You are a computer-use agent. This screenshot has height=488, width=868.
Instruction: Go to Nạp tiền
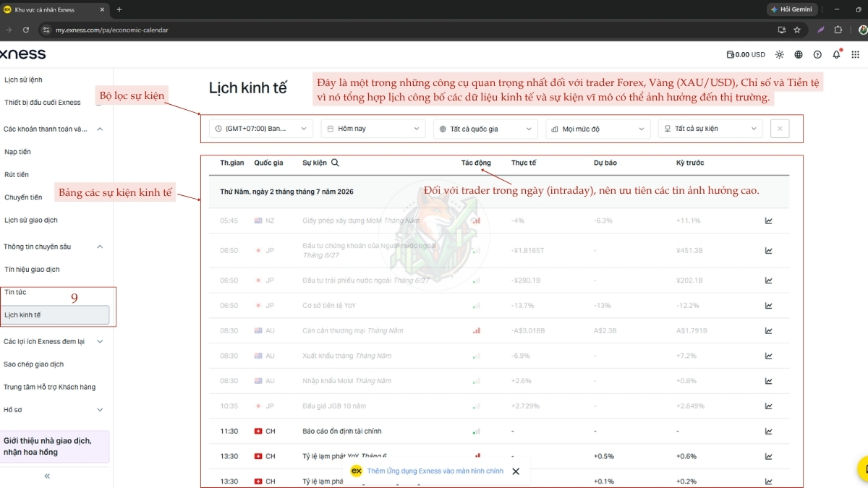click(17, 152)
